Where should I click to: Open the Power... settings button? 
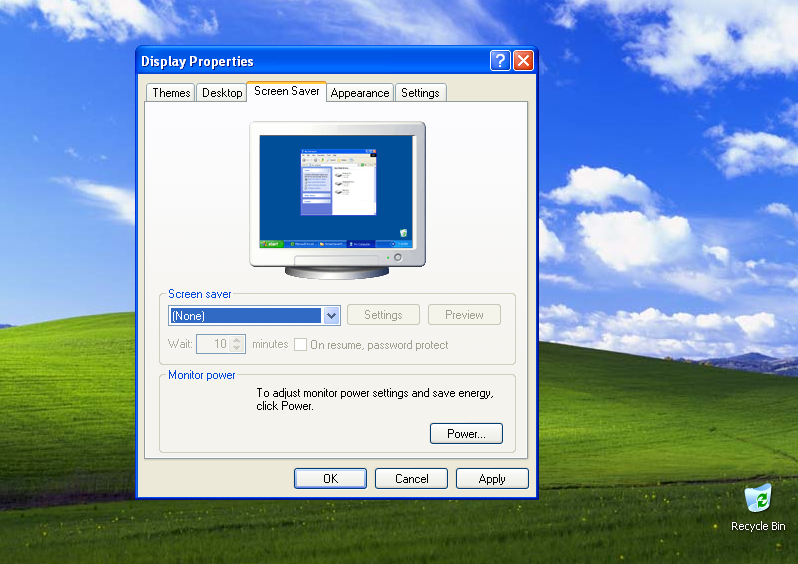click(466, 434)
